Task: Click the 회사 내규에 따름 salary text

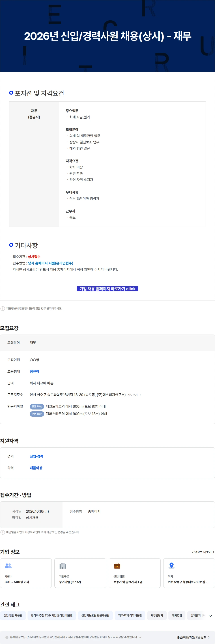Action: click(42, 383)
